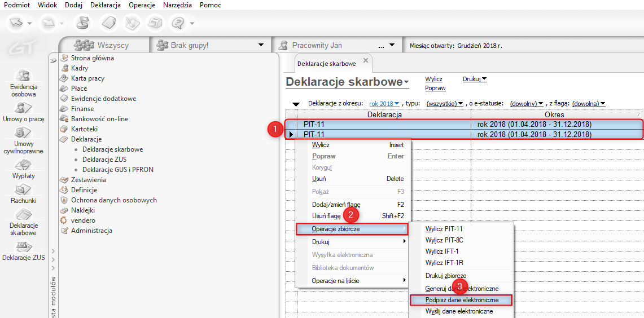Choose Usuń in the context menu

pos(353,179)
